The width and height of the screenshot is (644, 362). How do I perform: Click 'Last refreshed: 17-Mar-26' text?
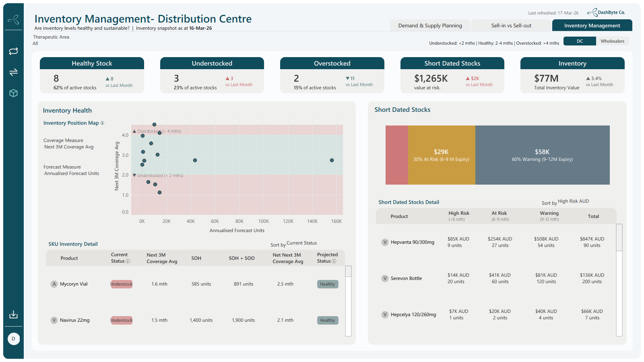tap(553, 13)
